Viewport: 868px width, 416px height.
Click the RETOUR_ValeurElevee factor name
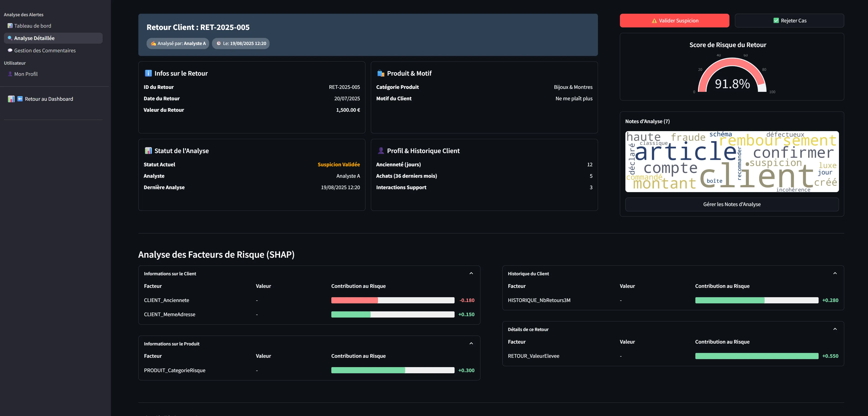pos(533,356)
